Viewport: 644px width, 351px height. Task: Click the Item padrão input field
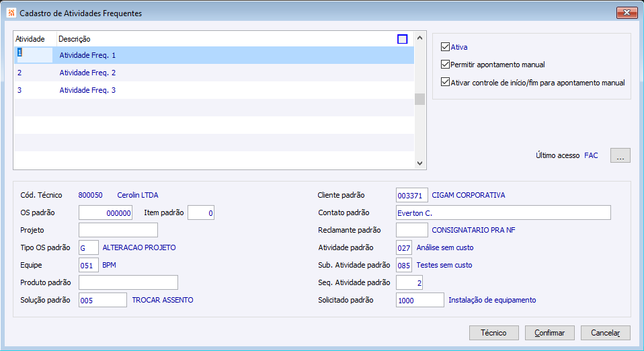201,213
